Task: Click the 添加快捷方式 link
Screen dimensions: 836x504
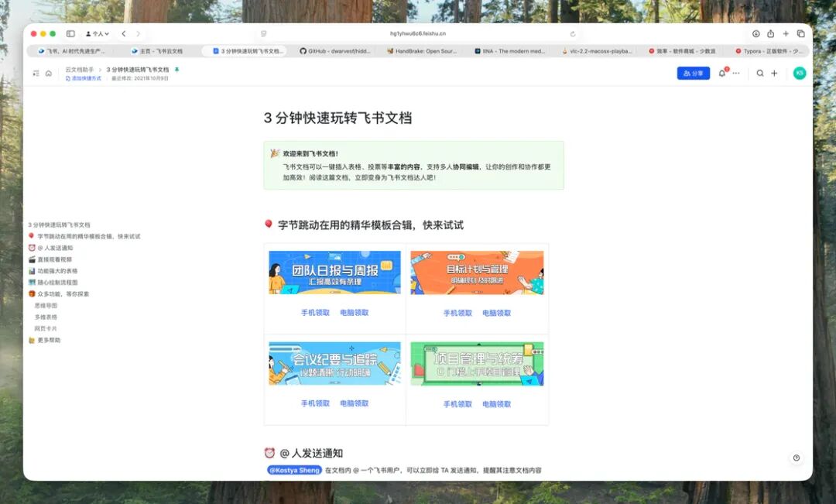Action: tap(83, 78)
